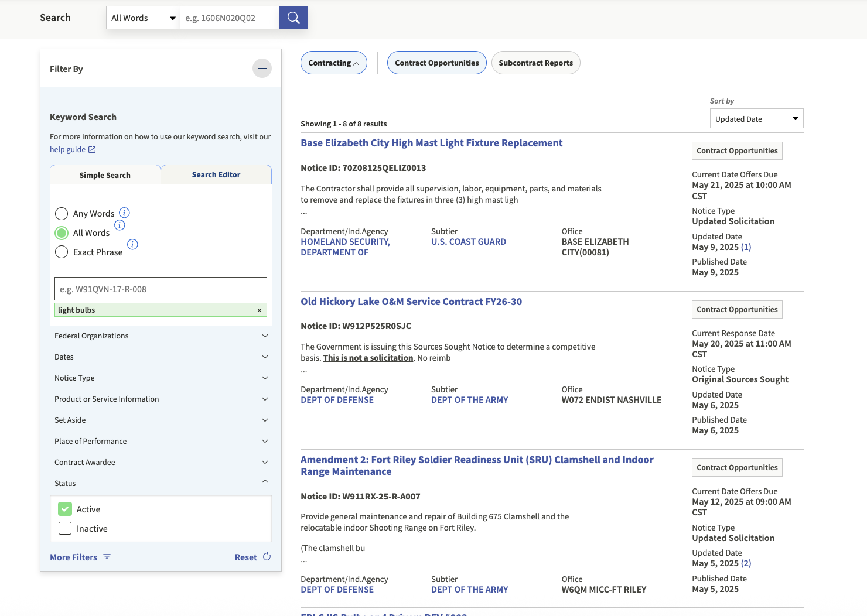867x616 pixels.
Task: Select the All Words radio button
Action: click(x=62, y=233)
